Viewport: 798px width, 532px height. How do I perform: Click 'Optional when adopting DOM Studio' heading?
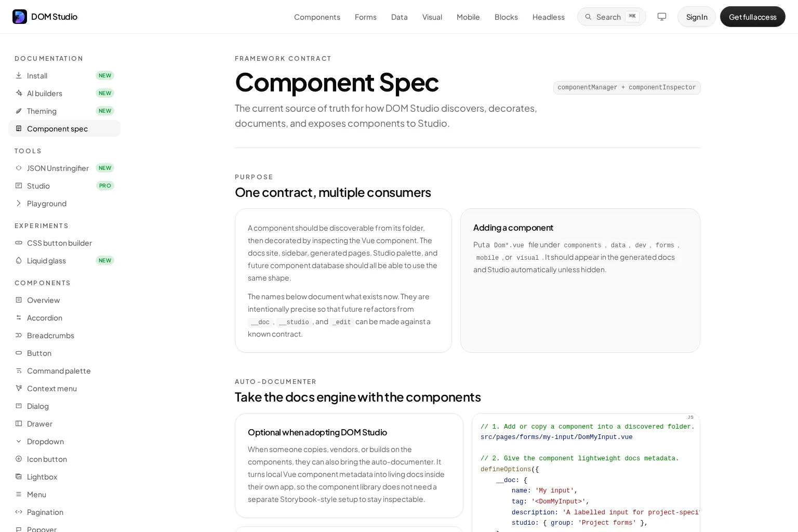(x=317, y=432)
